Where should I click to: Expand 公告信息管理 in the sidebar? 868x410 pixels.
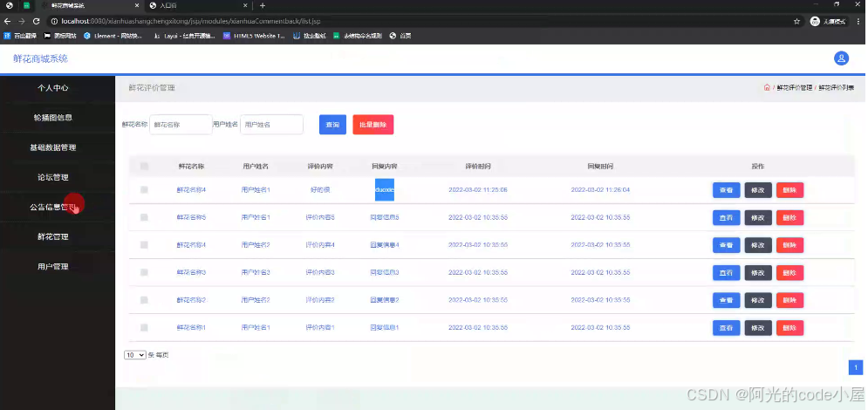coord(53,207)
